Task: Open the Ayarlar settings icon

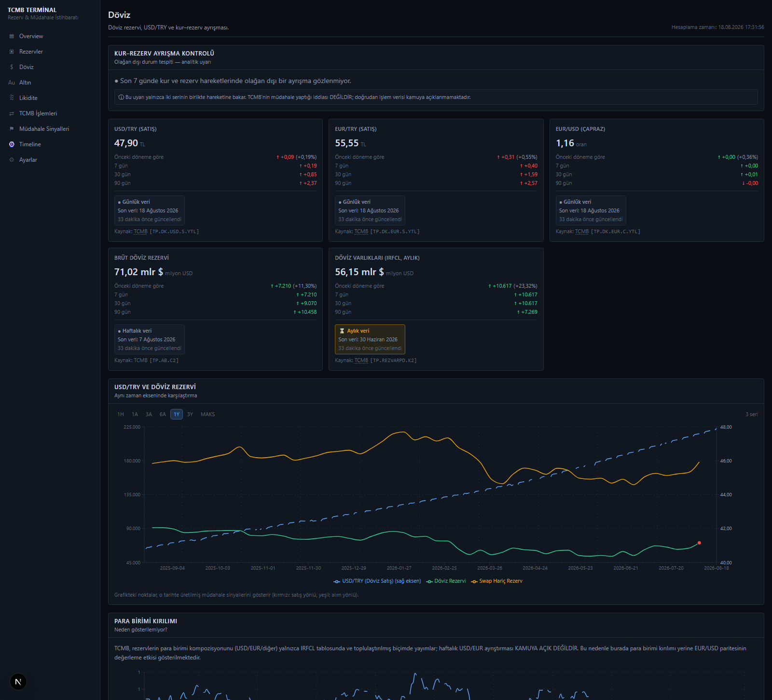Action: pos(12,160)
